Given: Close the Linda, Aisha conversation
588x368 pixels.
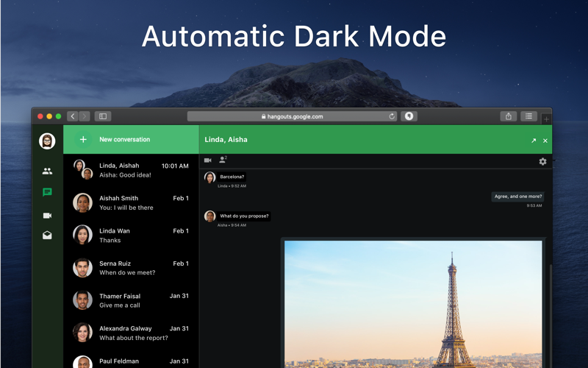Looking at the screenshot, I should click(x=545, y=141).
